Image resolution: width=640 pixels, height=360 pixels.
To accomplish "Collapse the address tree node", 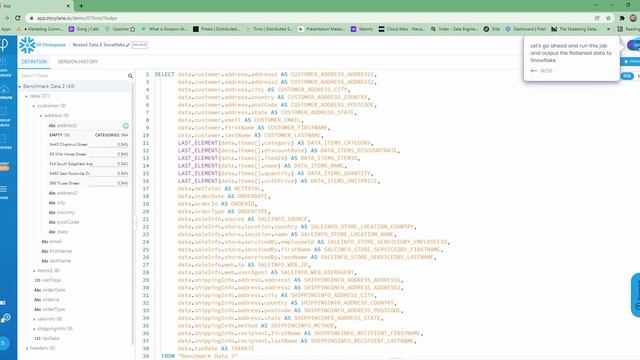I will click(41, 116).
